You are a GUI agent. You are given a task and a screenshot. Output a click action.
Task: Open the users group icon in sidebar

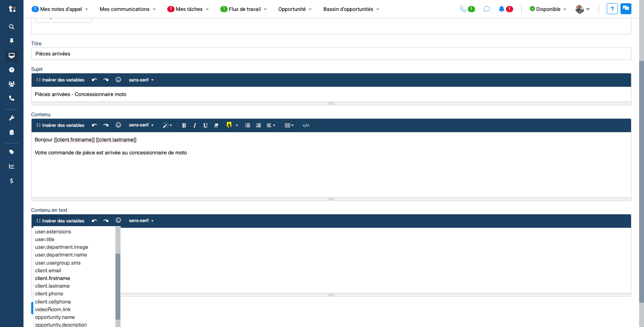pyautogui.click(x=12, y=84)
